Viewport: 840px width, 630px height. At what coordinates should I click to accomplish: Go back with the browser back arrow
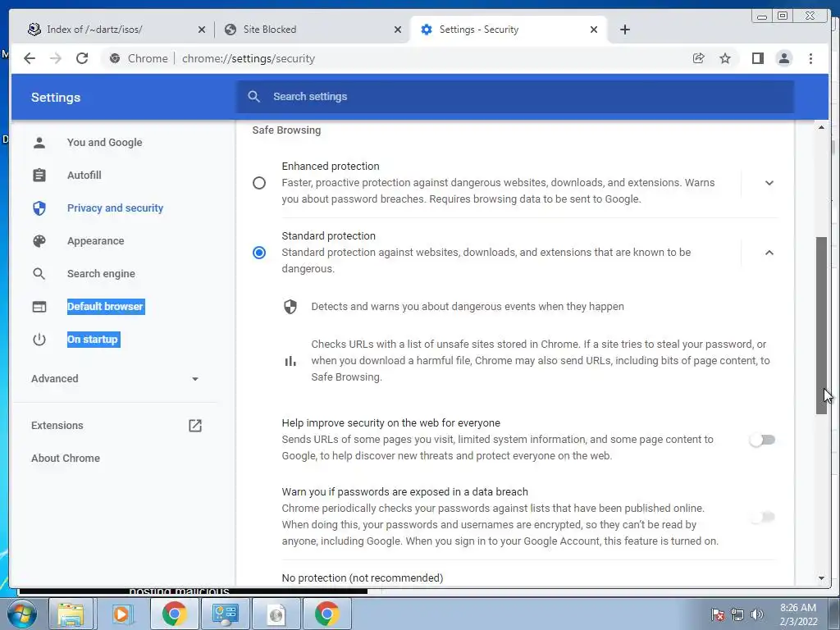pyautogui.click(x=30, y=58)
